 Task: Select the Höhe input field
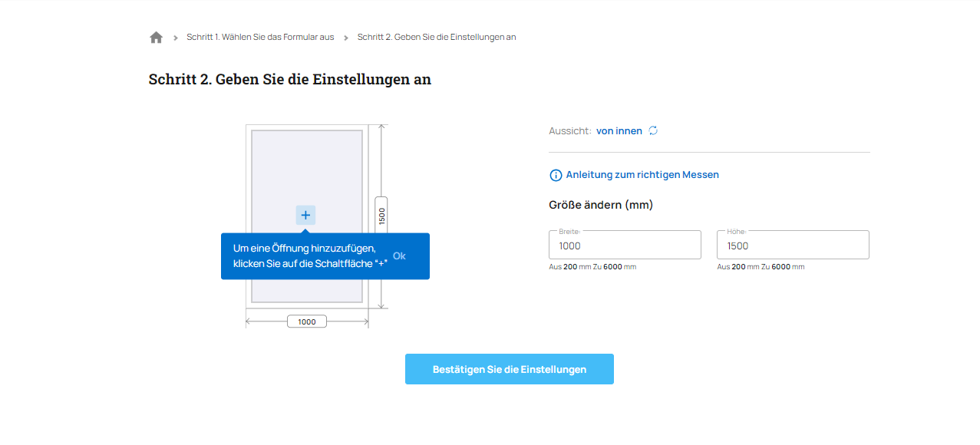coord(793,245)
